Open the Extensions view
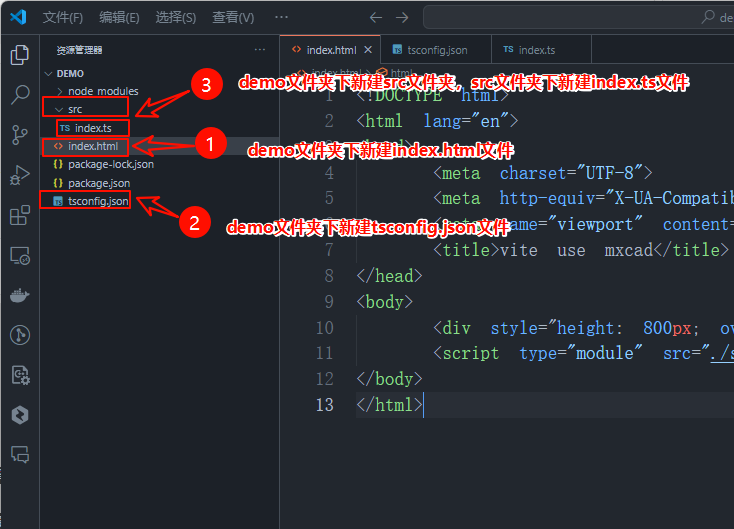Image resolution: width=734 pixels, height=529 pixels. (x=19, y=215)
